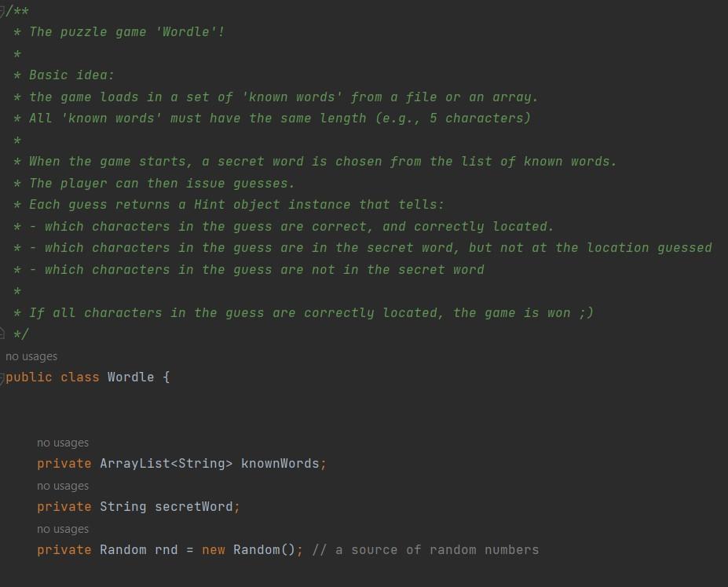Place cursor on the knownWords field name
The image size is (728, 587).
click(x=280, y=464)
